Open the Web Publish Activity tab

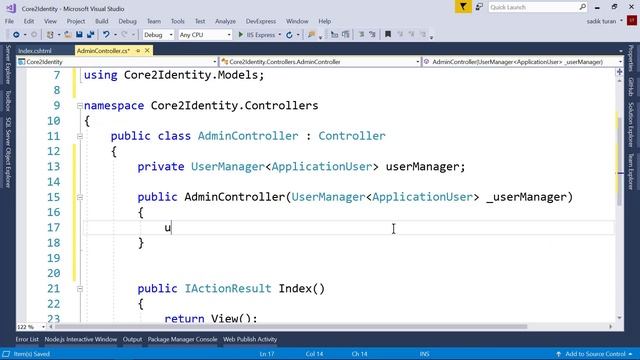250,339
